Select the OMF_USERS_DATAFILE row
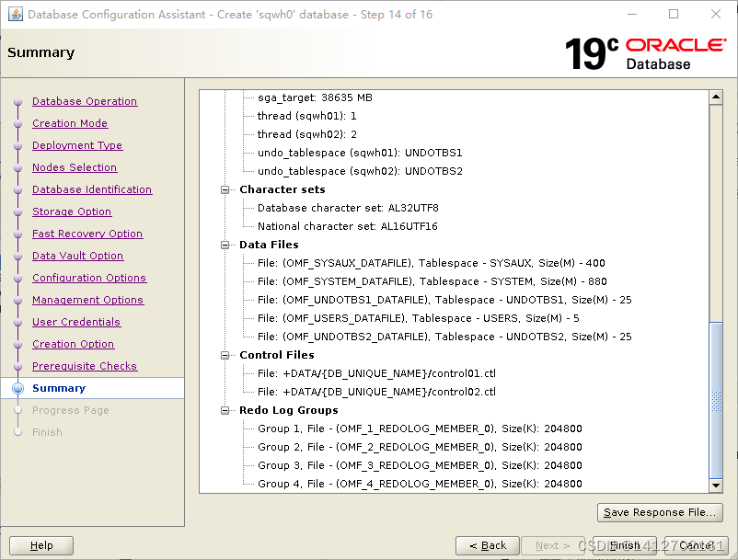Image resolution: width=738 pixels, height=560 pixels. tap(419, 318)
